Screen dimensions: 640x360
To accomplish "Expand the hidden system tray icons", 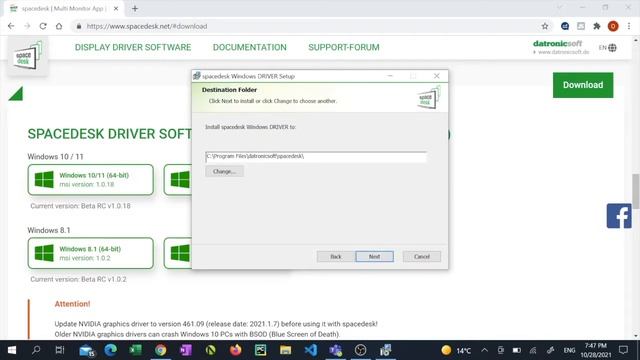I will (x=484, y=350).
